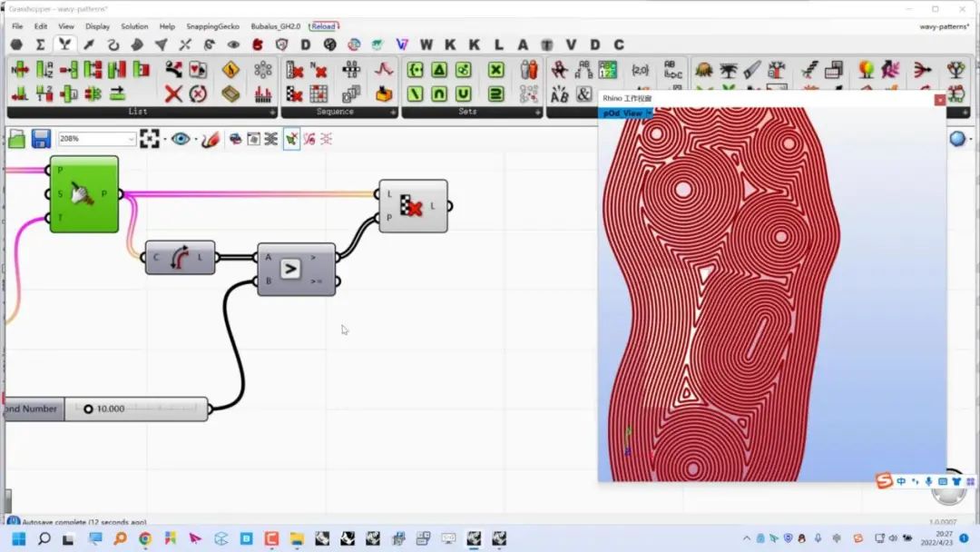Select the Dispatch component with fork arrows

tap(173, 69)
